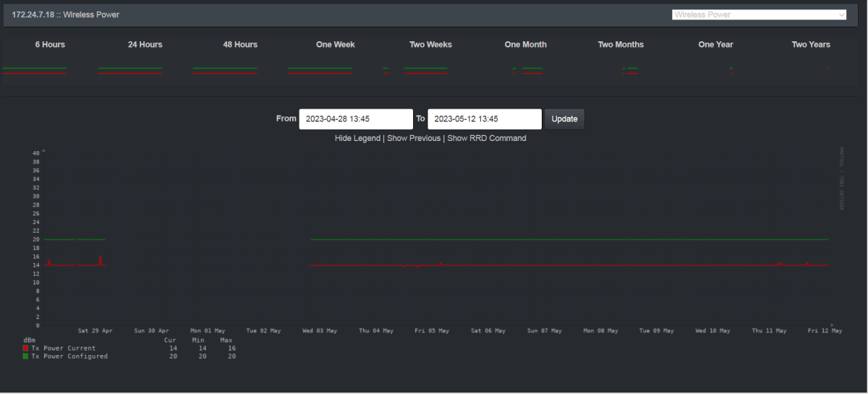Click the main Wireless Power graph image
This screenshot has height=394, width=868.
(x=434, y=254)
